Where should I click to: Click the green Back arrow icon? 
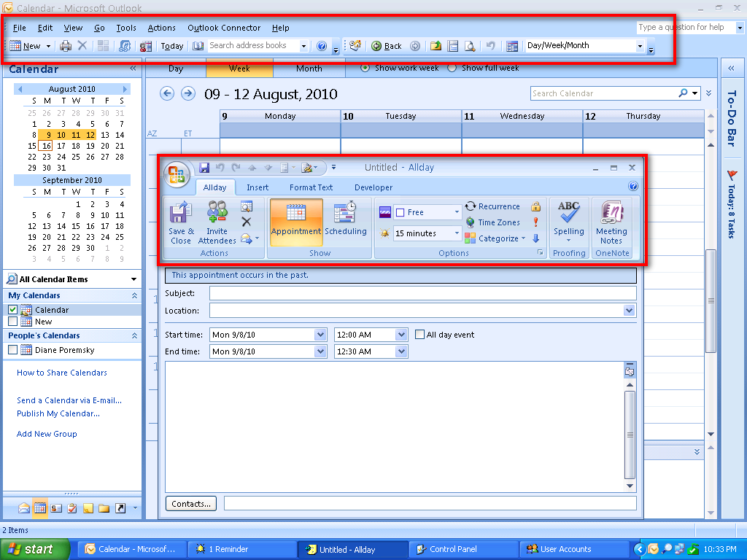(376, 46)
